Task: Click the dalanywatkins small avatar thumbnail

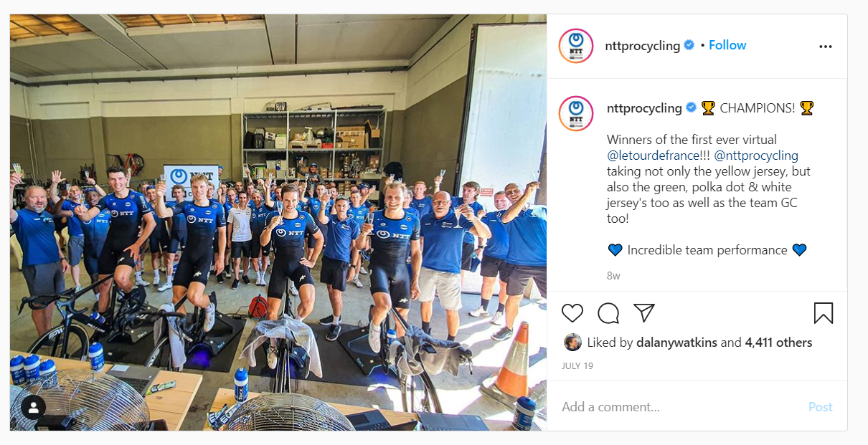Action: 572,343
